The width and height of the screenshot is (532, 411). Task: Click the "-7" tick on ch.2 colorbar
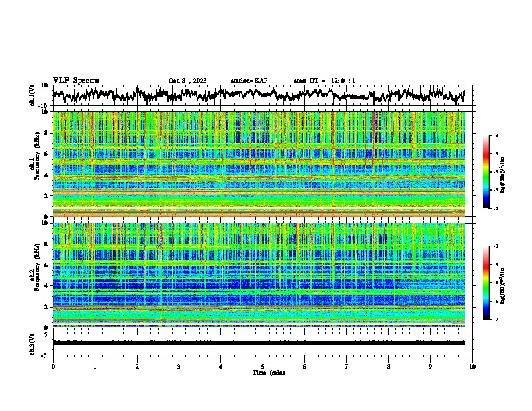[496, 319]
